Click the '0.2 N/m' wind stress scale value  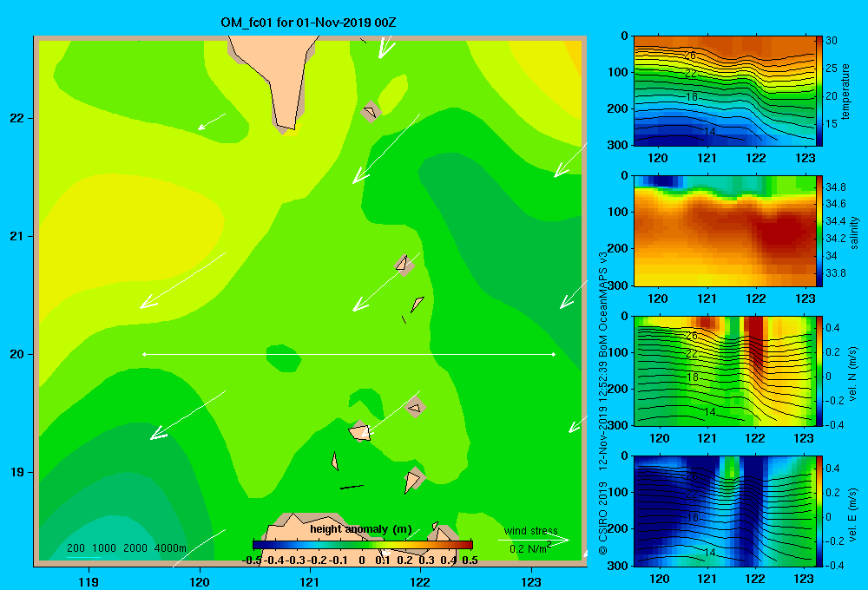coord(529,549)
